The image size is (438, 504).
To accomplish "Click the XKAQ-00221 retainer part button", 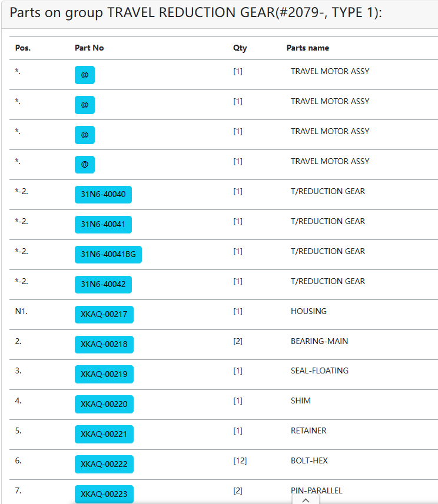I will (104, 434).
